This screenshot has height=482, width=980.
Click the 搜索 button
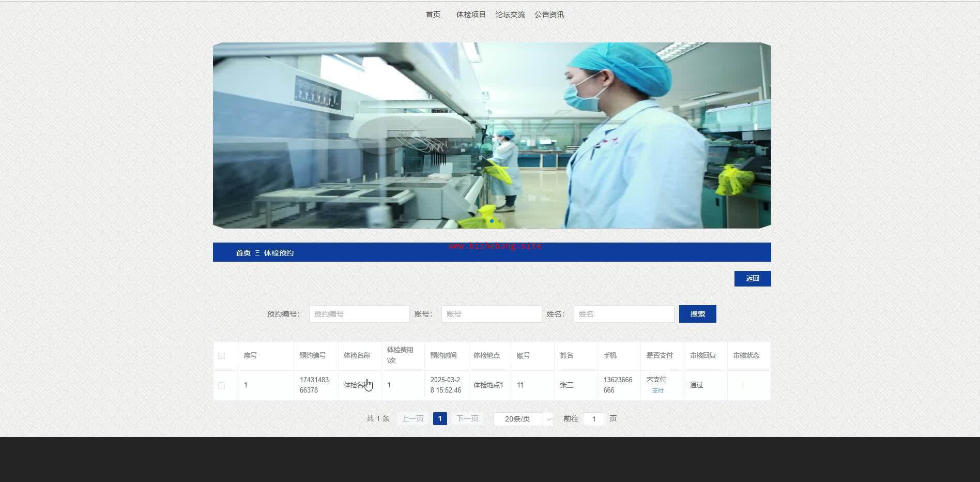tap(698, 314)
